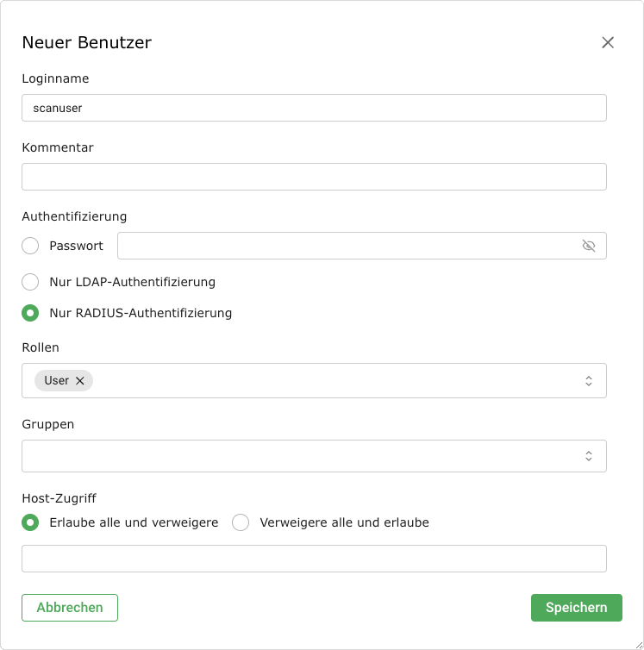Close the Neuer Benutzer dialog
Viewport: 644px width, 650px height.
point(608,42)
